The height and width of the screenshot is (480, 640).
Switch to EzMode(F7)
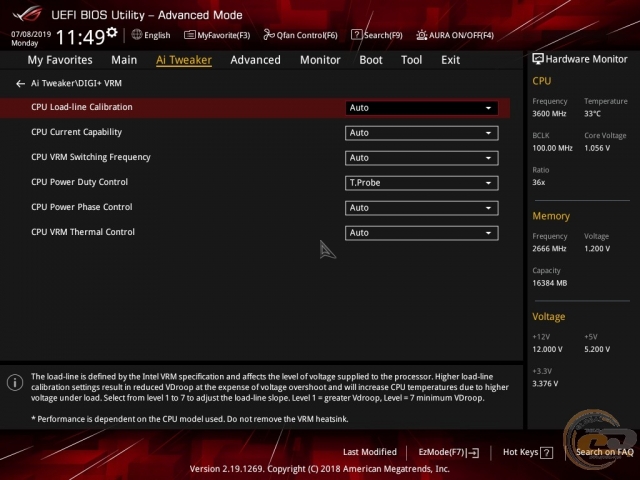449,452
